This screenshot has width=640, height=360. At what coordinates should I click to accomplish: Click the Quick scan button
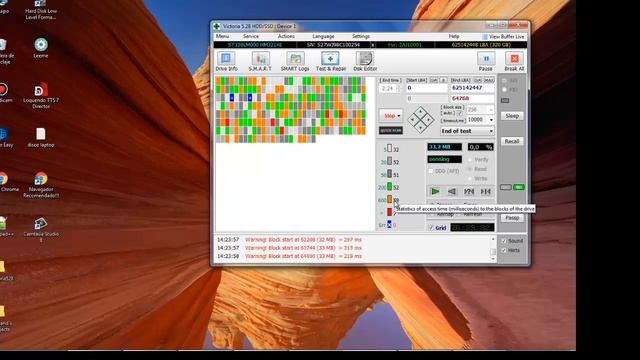pos(391,130)
